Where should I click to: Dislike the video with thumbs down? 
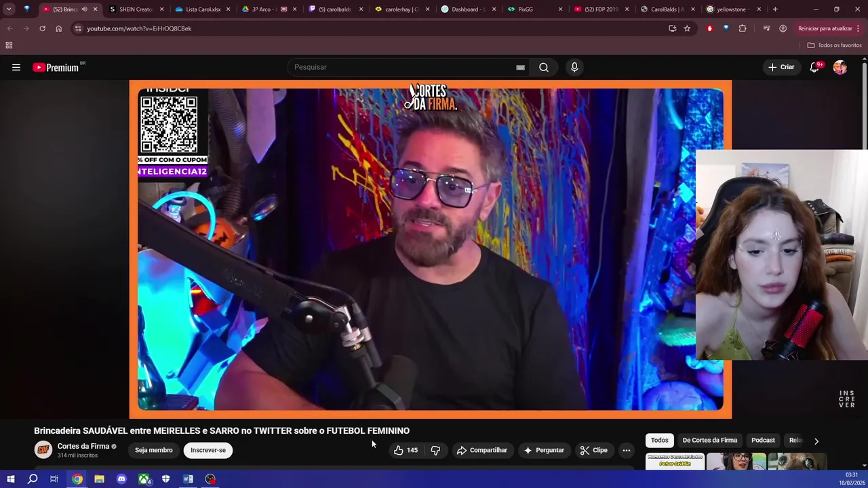[435, 450]
